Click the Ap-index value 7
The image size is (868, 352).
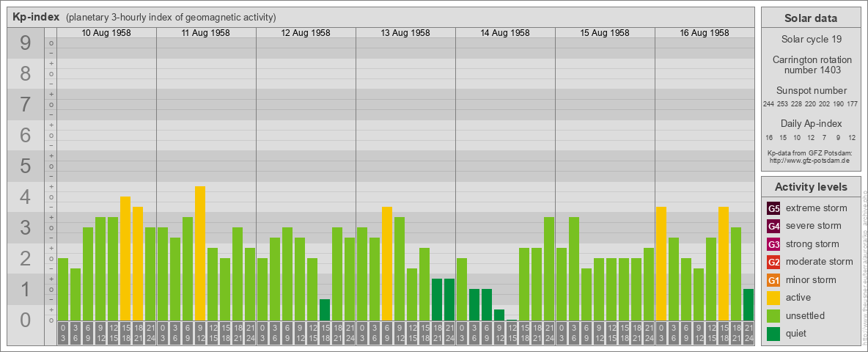[825, 137]
